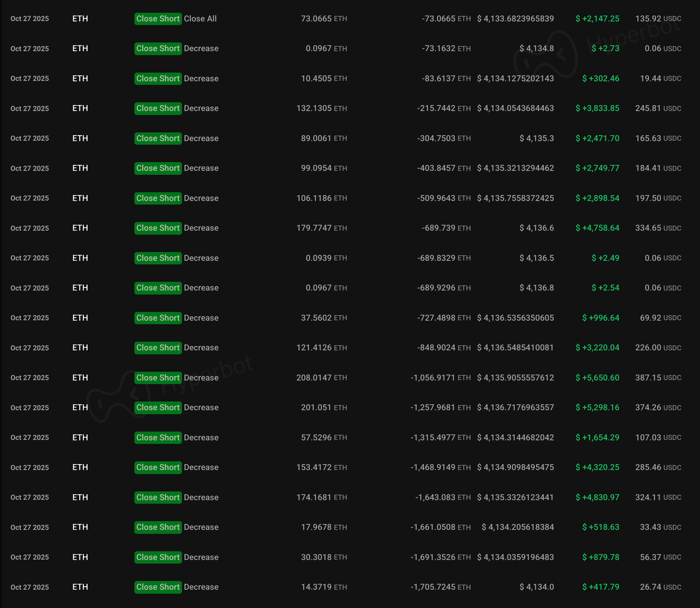700x608 pixels.
Task: Click the profit $ +3,833.85
Action: coord(598,108)
